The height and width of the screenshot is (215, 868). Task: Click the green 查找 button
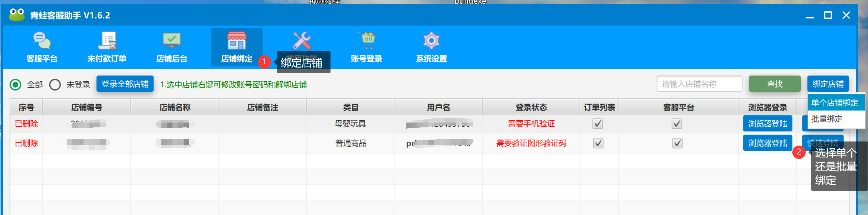(775, 84)
